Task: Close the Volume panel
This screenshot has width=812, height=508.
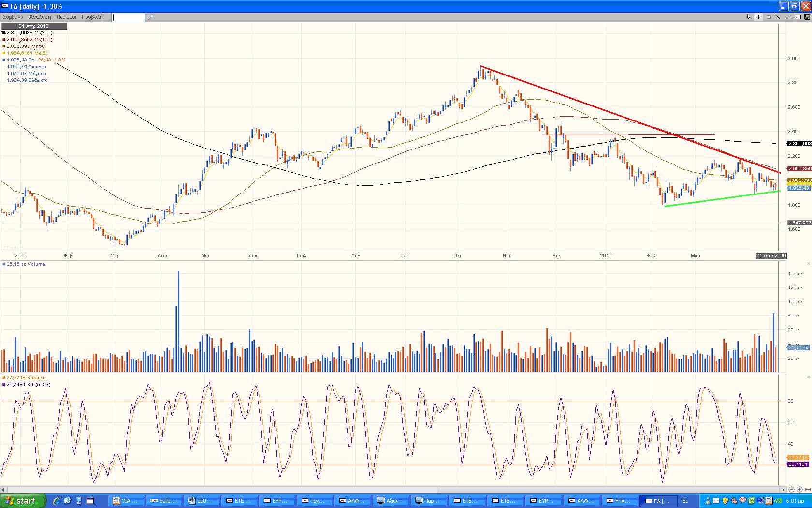Action: tap(809, 264)
